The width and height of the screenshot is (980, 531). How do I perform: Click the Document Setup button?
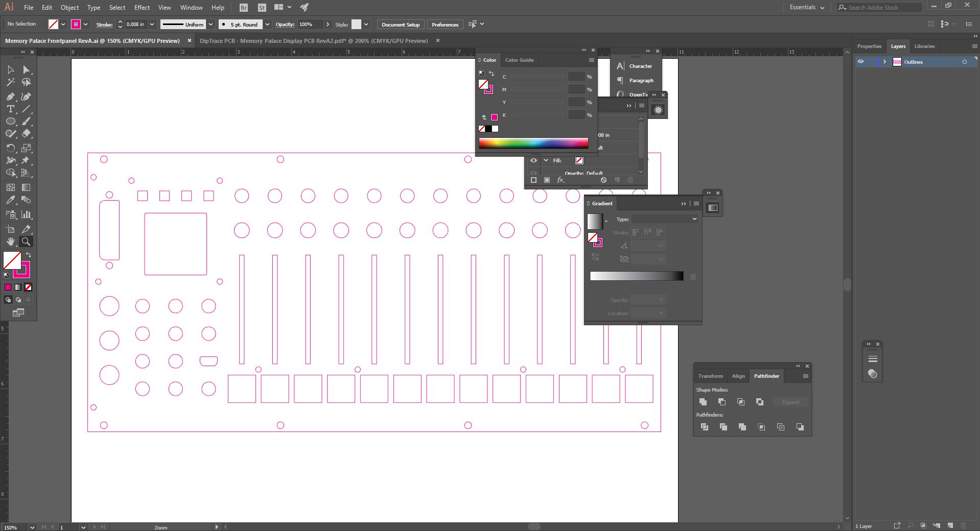point(401,25)
